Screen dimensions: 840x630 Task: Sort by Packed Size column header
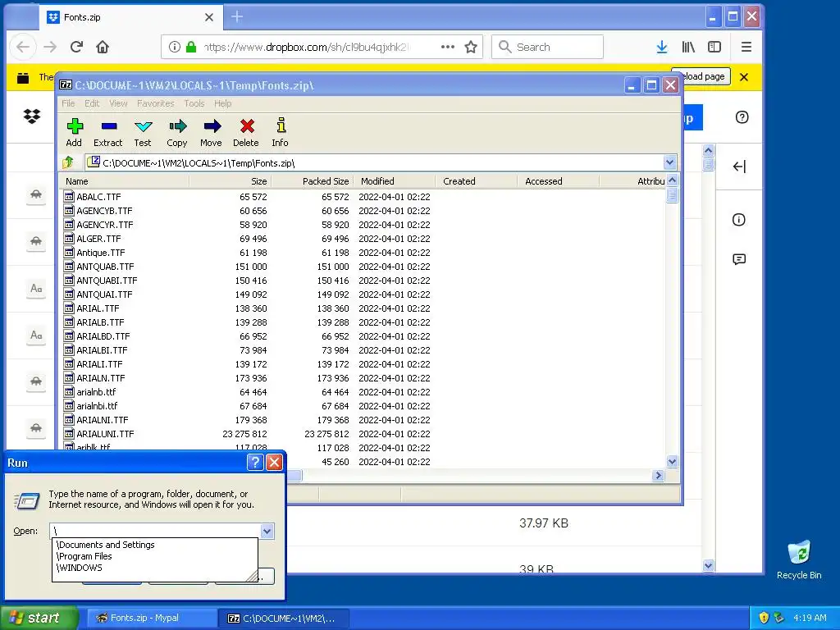point(313,181)
